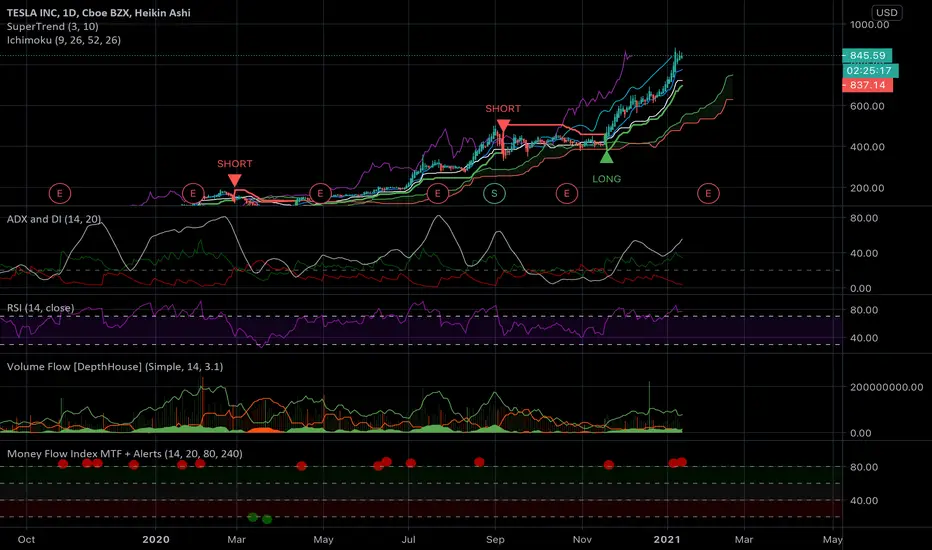Screen dimensions: 932x550
Task: Click the SHORT signal marker near March 2020
Action: tap(235, 180)
